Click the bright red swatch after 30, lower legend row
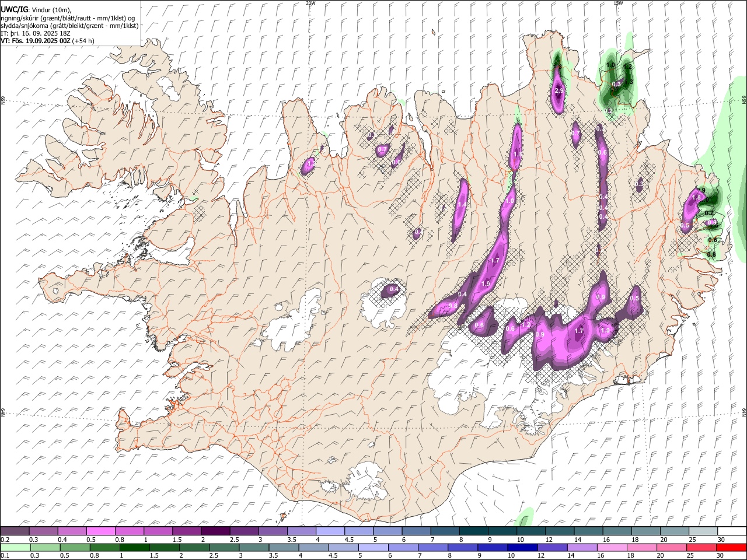Screen dimensions: 747x560 click(731, 548)
